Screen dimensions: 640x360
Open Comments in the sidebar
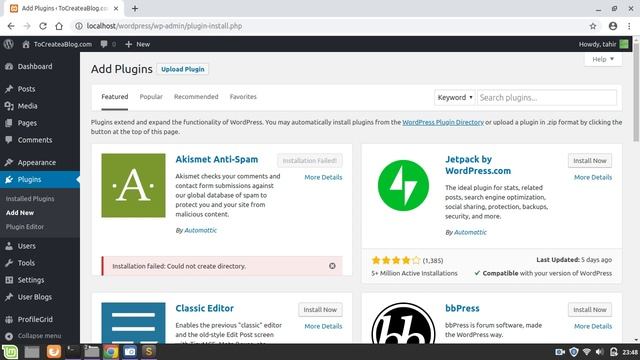click(35, 140)
